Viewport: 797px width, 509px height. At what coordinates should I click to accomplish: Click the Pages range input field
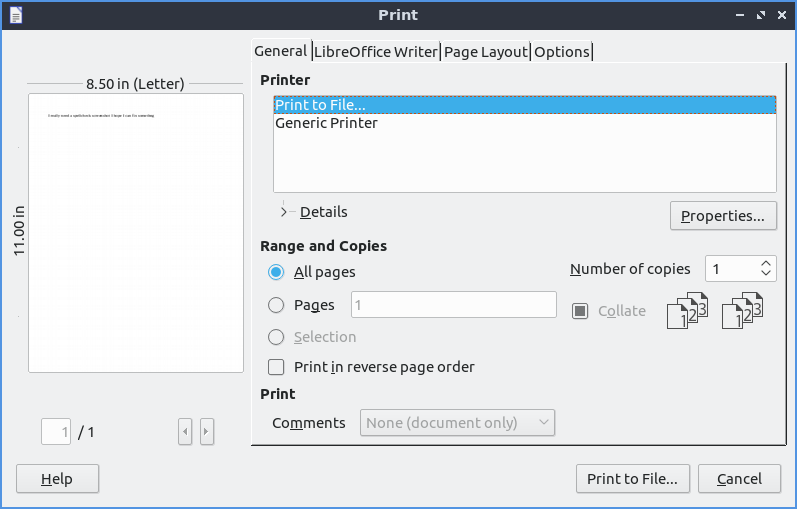[453, 305]
